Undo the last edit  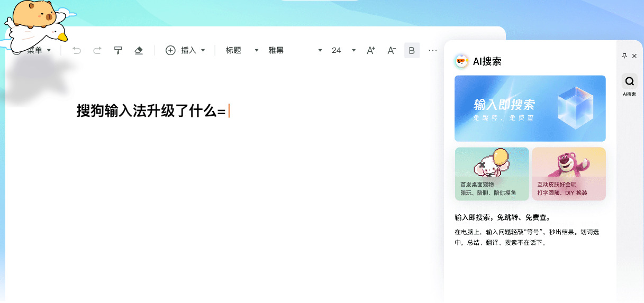pyautogui.click(x=77, y=50)
